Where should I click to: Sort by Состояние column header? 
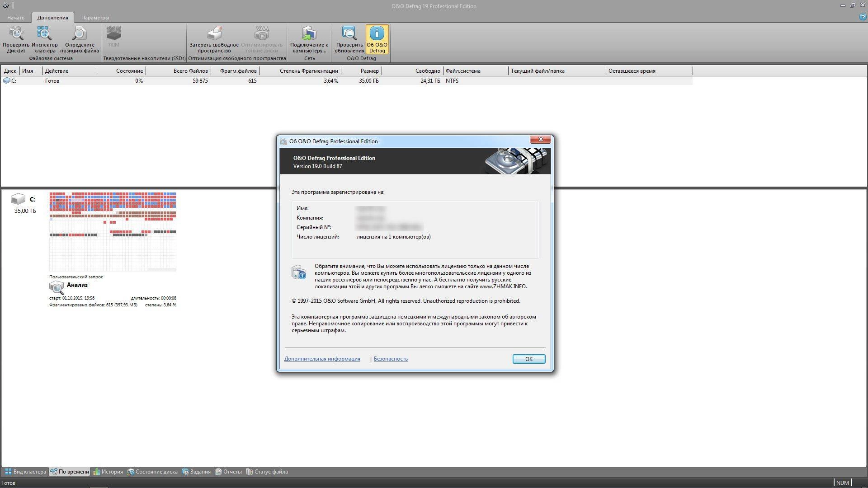[121, 71]
